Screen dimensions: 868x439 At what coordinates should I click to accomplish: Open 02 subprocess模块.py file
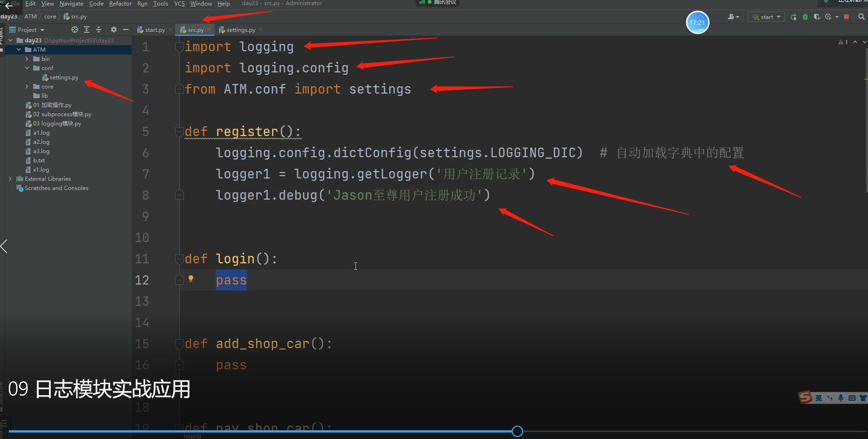point(59,114)
